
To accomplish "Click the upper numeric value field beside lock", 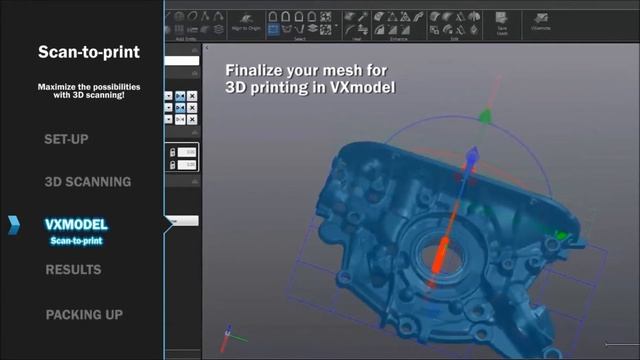I will [187, 152].
